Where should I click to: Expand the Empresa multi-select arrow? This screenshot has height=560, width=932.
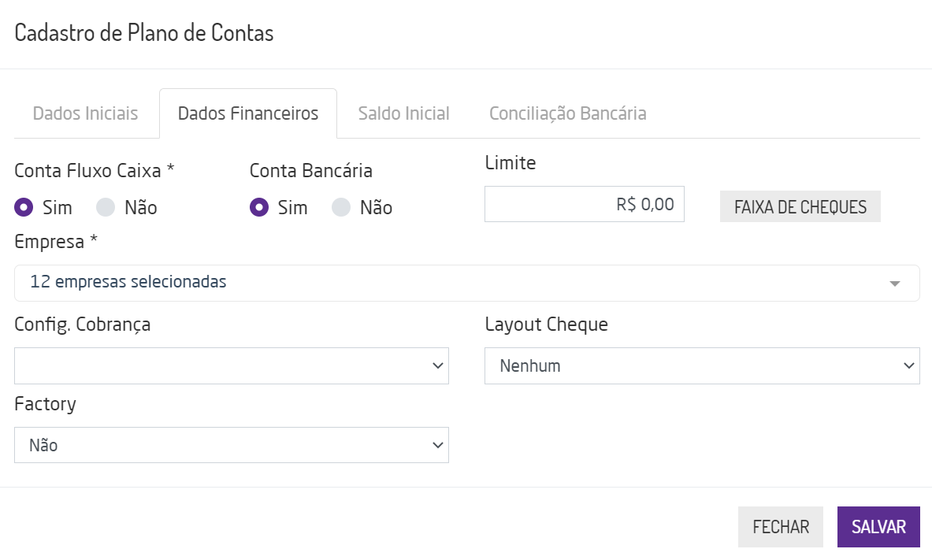tap(894, 284)
